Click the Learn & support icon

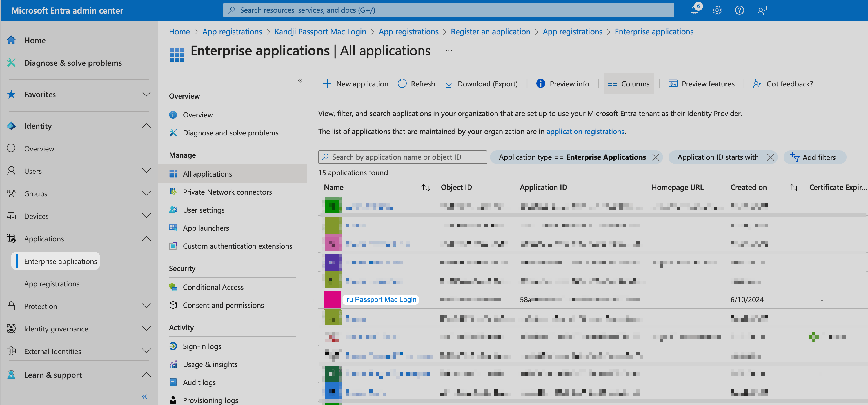(12, 375)
